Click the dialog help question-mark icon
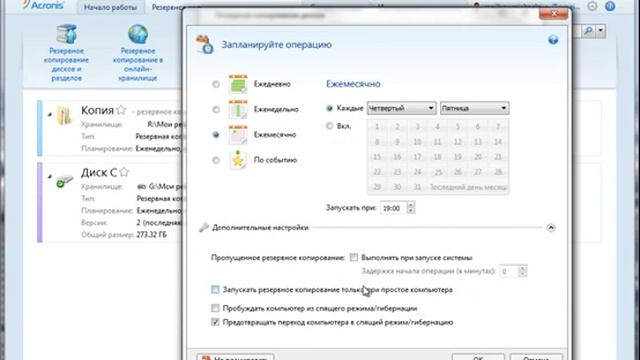This screenshot has height=360, width=640. tap(553, 40)
